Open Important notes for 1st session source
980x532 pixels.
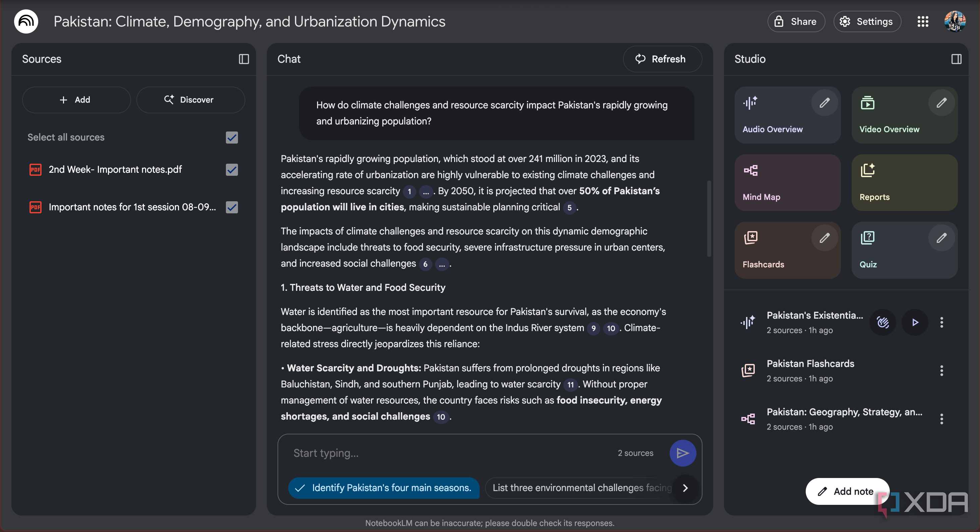[x=132, y=207]
